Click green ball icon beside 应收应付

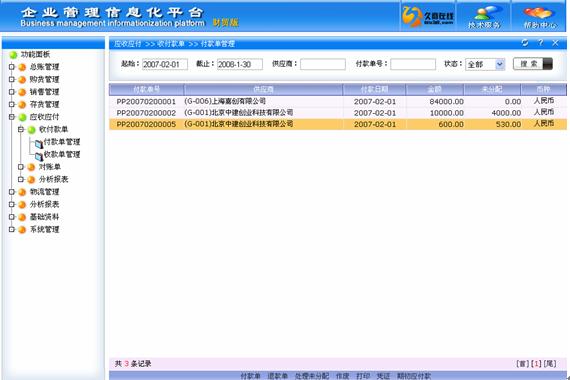click(x=22, y=117)
